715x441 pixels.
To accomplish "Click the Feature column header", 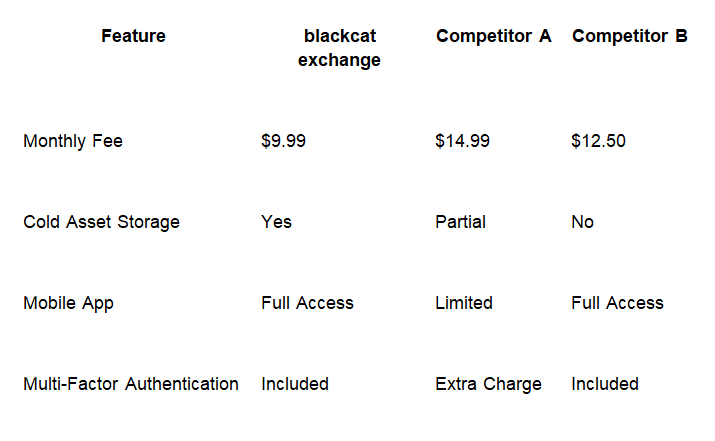I will point(133,36).
